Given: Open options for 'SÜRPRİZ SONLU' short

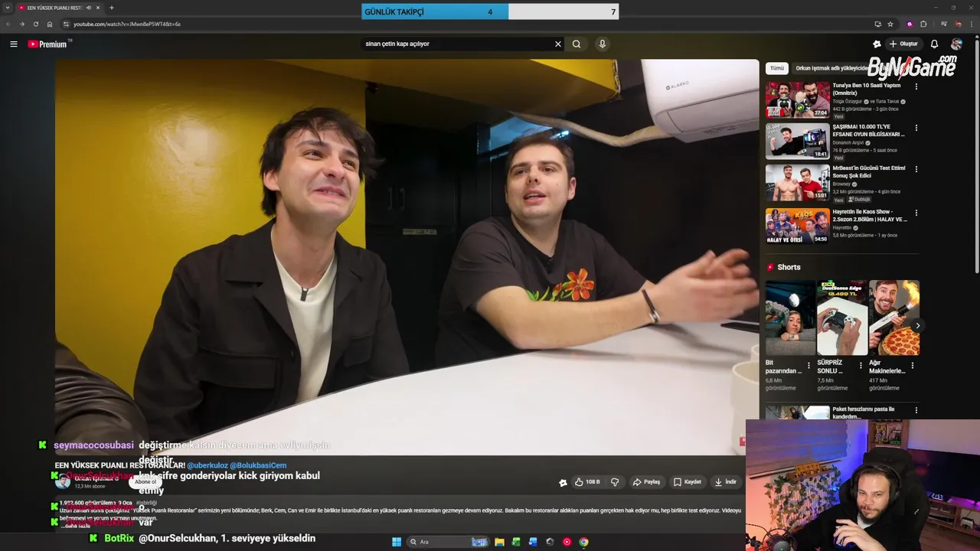Looking at the screenshot, I should [x=861, y=366].
